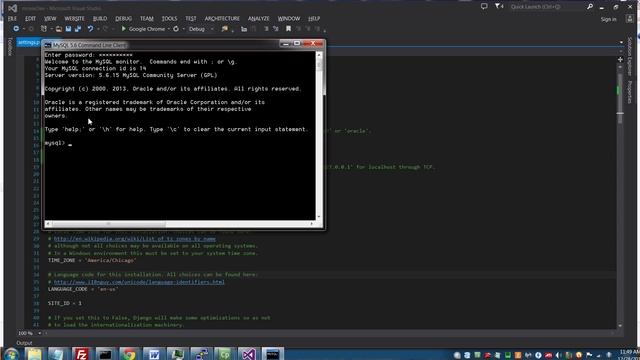Screen dimensions: 640x360
Task: Open the WEBSITE menu
Action: coord(75,19)
